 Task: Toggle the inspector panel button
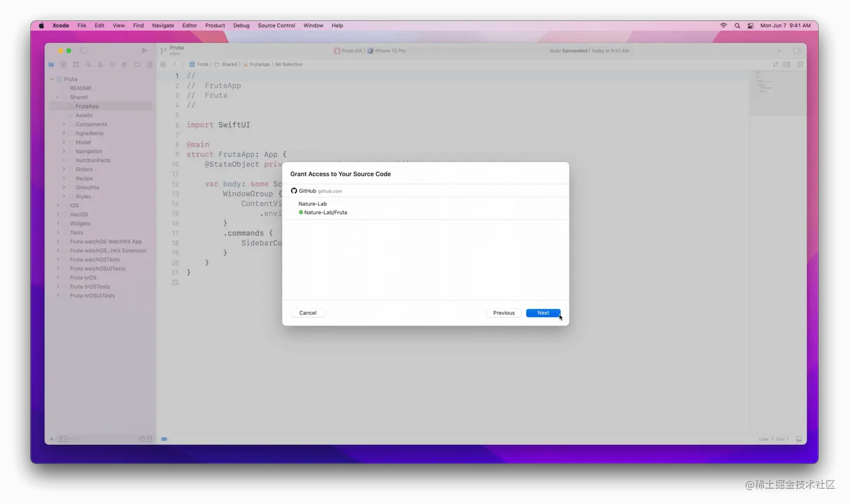click(797, 51)
